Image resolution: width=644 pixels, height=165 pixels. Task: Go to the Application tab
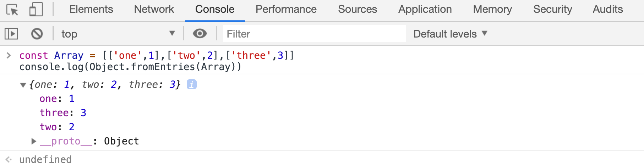point(425,9)
